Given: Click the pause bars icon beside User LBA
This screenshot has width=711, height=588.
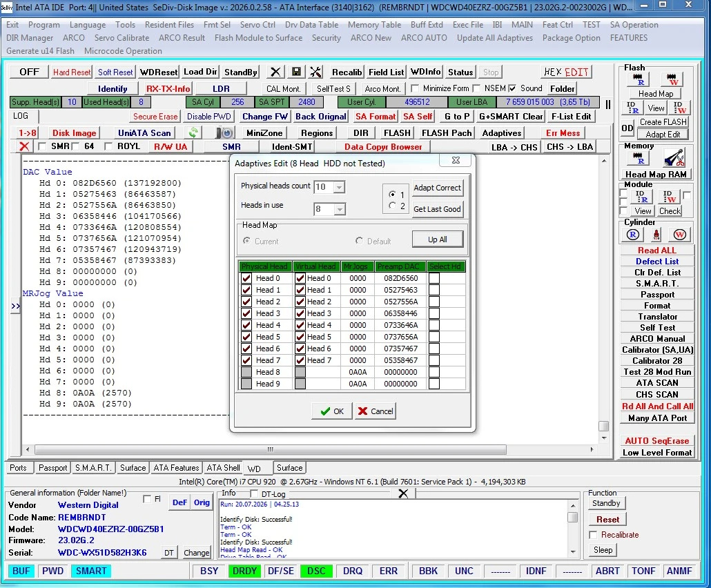Looking at the screenshot, I should [x=608, y=104].
